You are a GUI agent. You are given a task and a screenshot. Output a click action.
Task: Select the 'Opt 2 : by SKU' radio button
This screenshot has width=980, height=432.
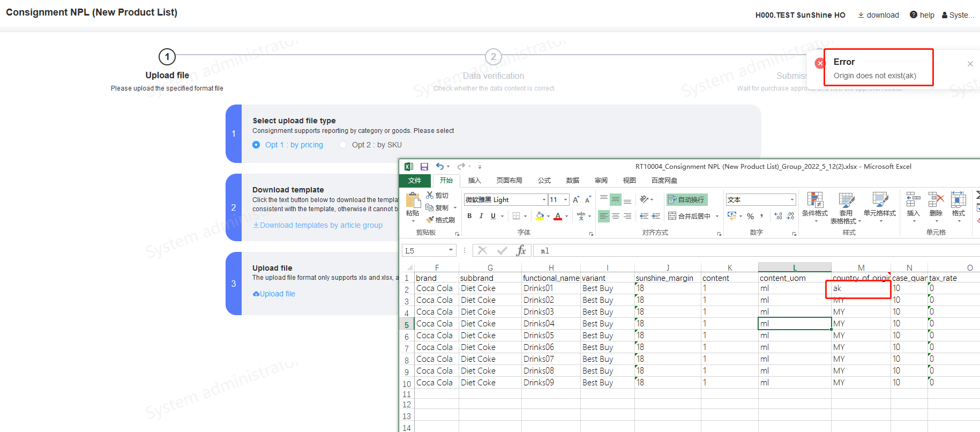pos(343,145)
